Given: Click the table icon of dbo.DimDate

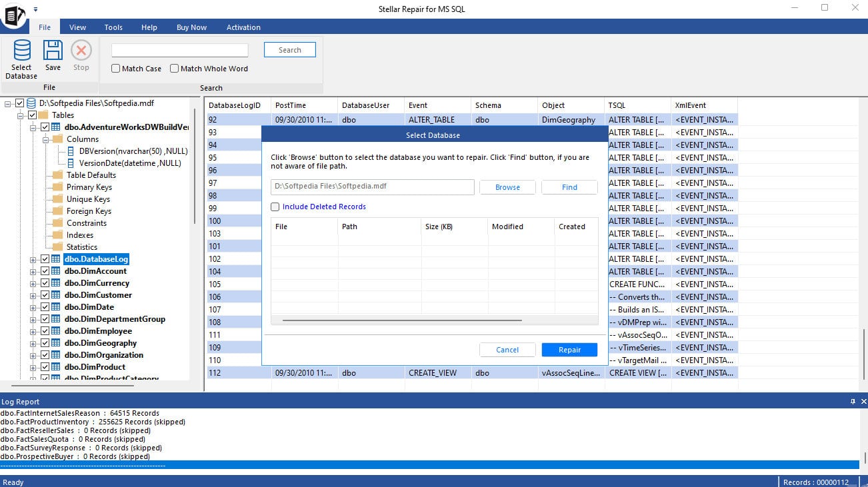Looking at the screenshot, I should [56, 307].
